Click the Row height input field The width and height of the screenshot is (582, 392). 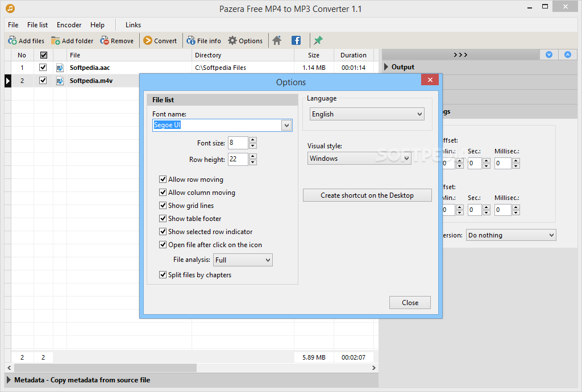point(238,159)
